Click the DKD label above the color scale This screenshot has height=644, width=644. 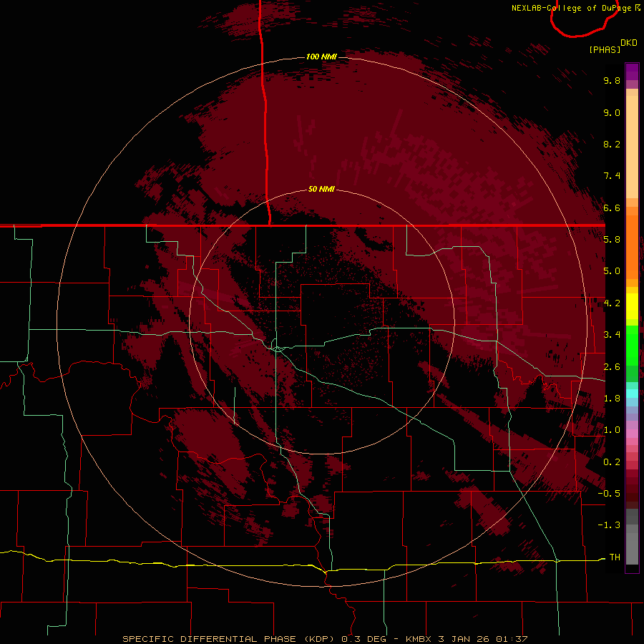click(629, 43)
